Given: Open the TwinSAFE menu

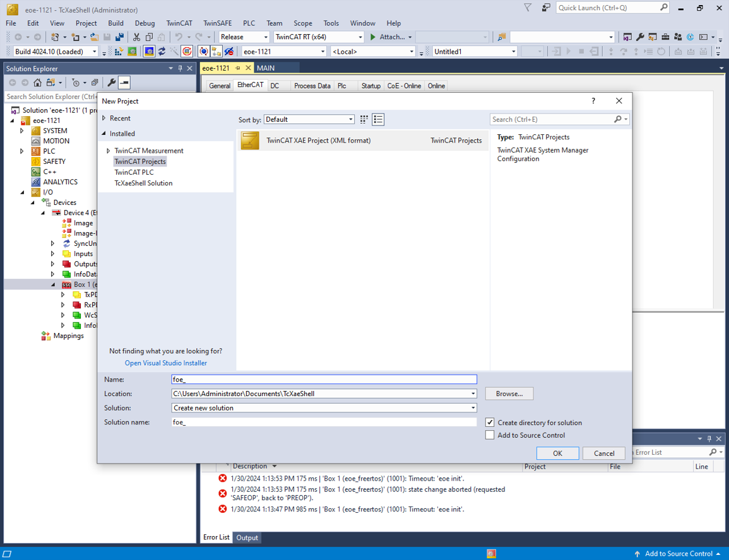Looking at the screenshot, I should (217, 23).
